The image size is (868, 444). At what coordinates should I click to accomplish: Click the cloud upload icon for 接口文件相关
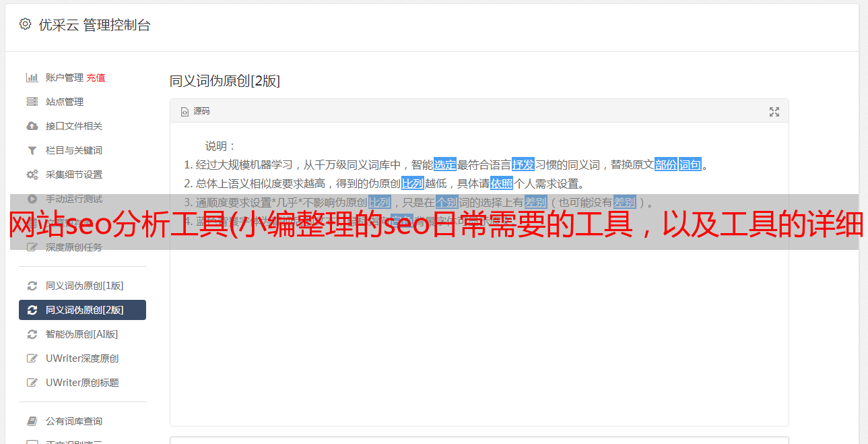[32, 126]
